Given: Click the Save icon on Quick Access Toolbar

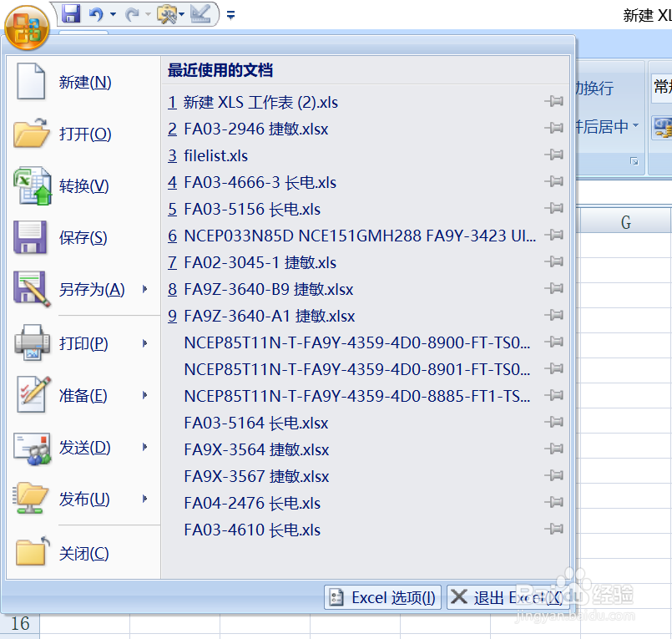Looking at the screenshot, I should click(x=72, y=12).
